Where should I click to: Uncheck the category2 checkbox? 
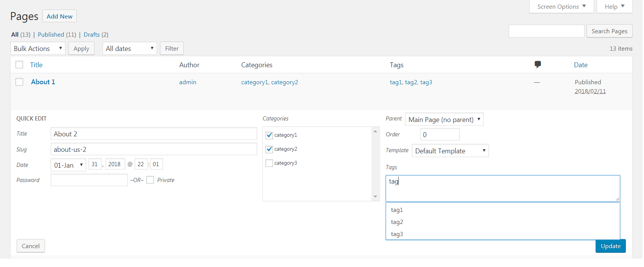[269, 149]
